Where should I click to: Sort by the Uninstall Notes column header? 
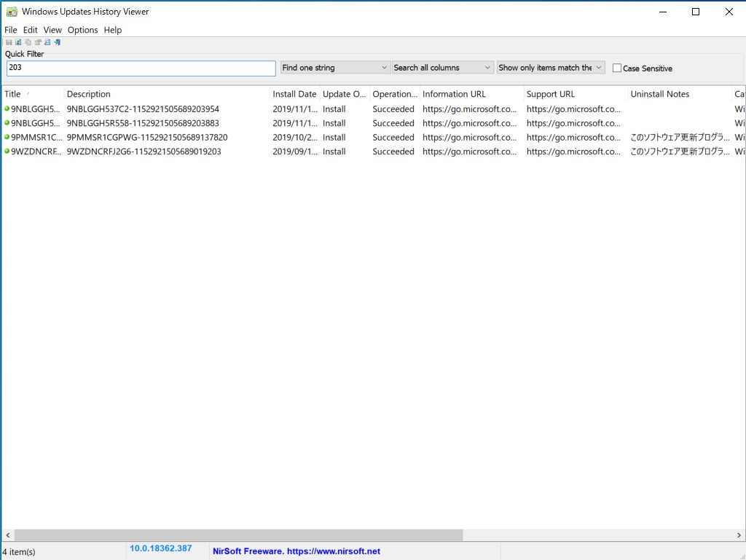(x=680, y=94)
